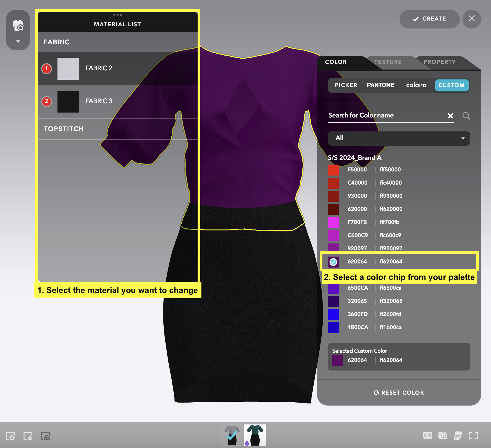This screenshot has height=448, width=491.
Task: Click the magnifier search icon
Action: click(466, 116)
